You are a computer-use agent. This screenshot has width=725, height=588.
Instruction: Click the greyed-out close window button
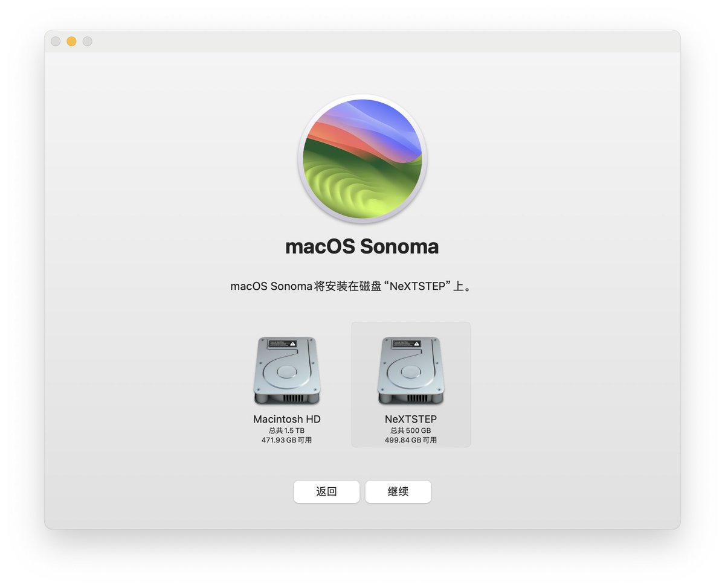pyautogui.click(x=56, y=41)
